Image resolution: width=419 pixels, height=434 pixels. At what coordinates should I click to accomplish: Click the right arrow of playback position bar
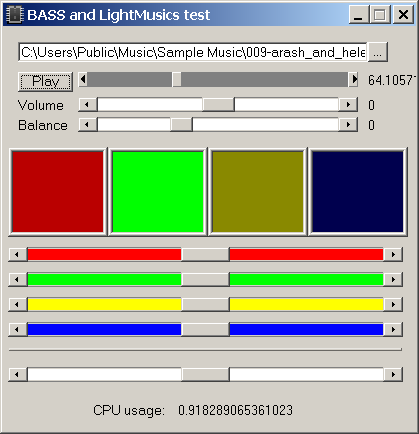tap(353, 80)
